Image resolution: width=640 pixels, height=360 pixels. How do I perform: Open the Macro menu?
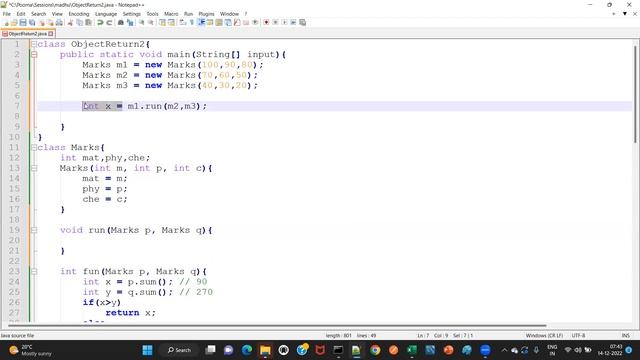click(x=171, y=14)
